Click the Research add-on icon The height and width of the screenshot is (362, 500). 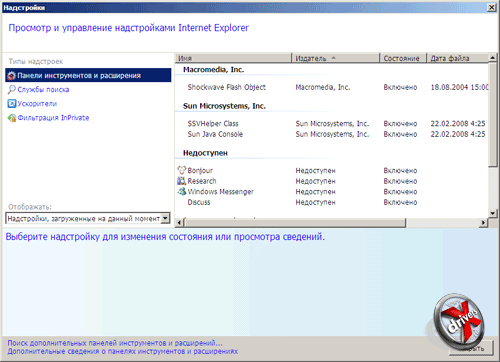[x=181, y=181]
